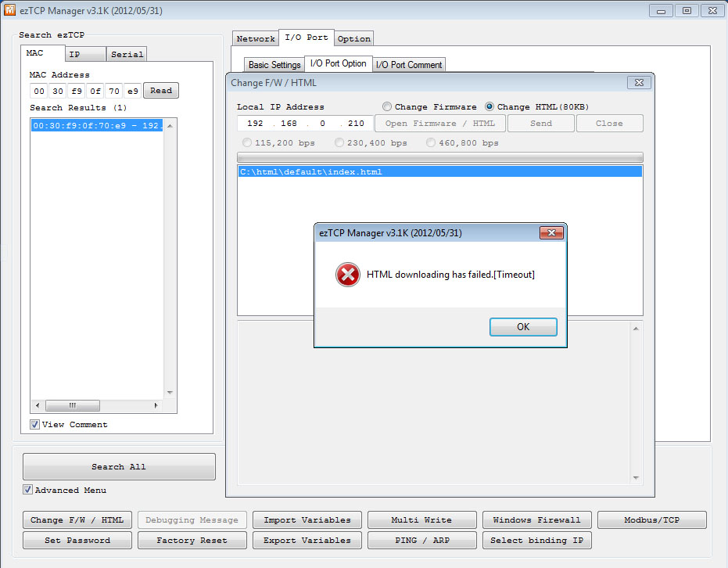Click the download progress bar

point(439,157)
